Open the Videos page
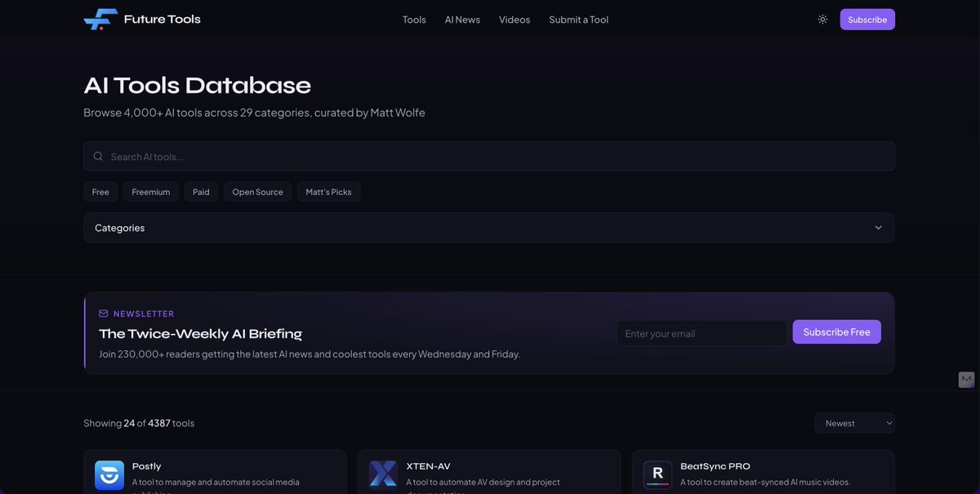 tap(514, 20)
